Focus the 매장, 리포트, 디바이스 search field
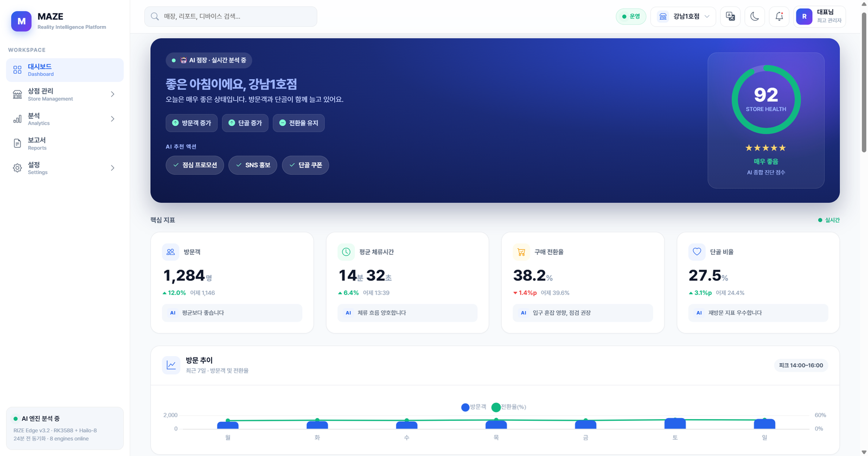 (x=231, y=16)
